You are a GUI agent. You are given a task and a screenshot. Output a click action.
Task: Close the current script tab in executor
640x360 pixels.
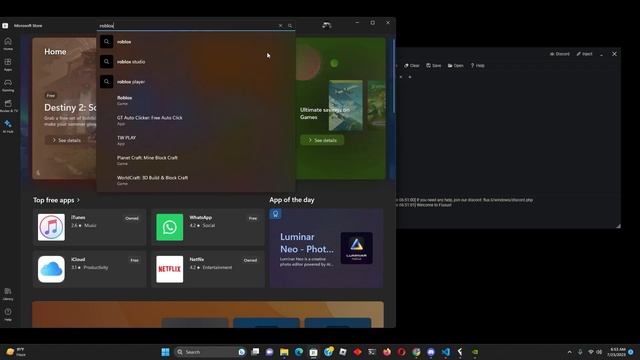[401, 77]
